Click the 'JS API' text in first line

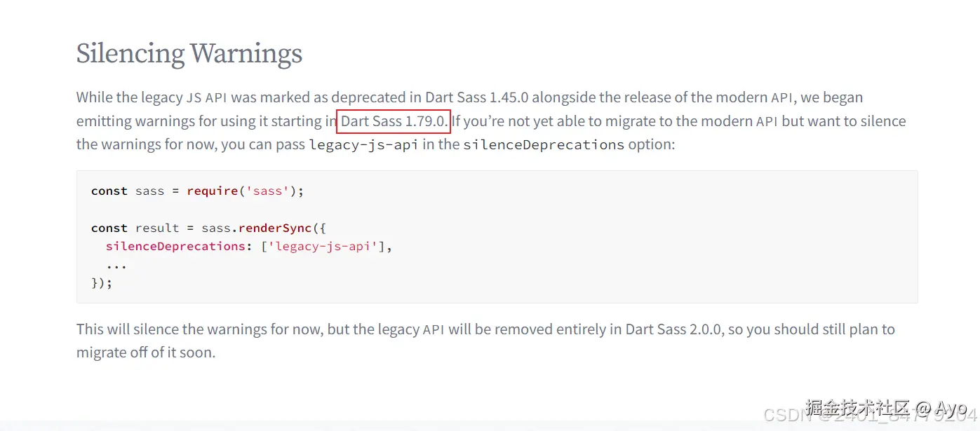(206, 97)
